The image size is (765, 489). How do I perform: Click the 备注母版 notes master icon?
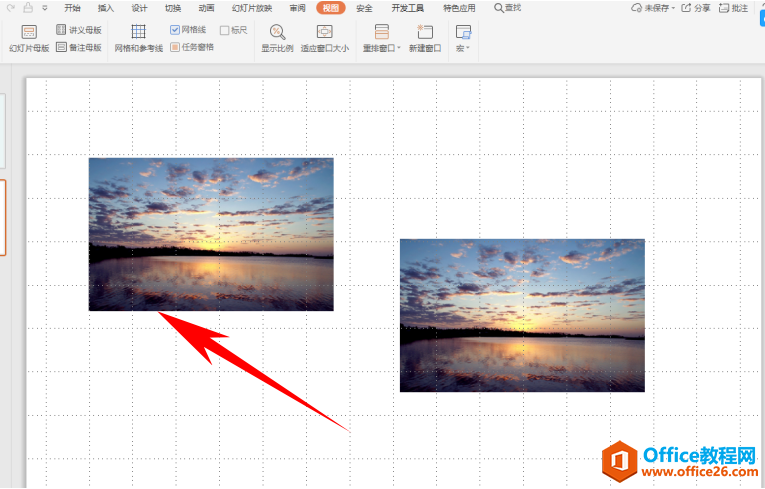click(x=62, y=47)
